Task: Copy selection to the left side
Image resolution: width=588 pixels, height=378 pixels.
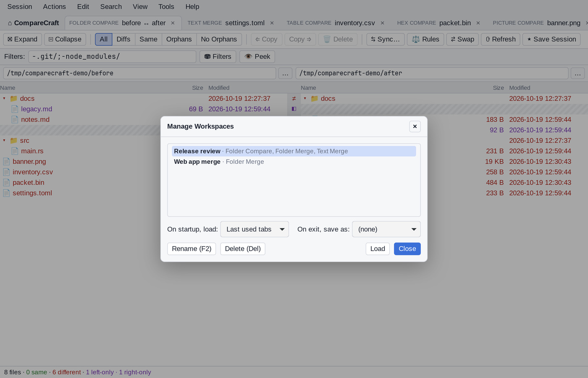Action: pyautogui.click(x=267, y=39)
